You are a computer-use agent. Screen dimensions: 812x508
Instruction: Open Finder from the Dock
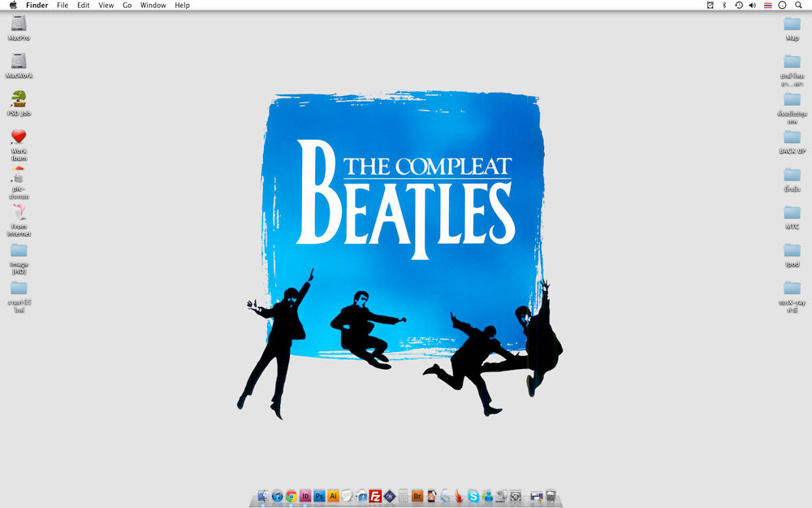[263, 496]
